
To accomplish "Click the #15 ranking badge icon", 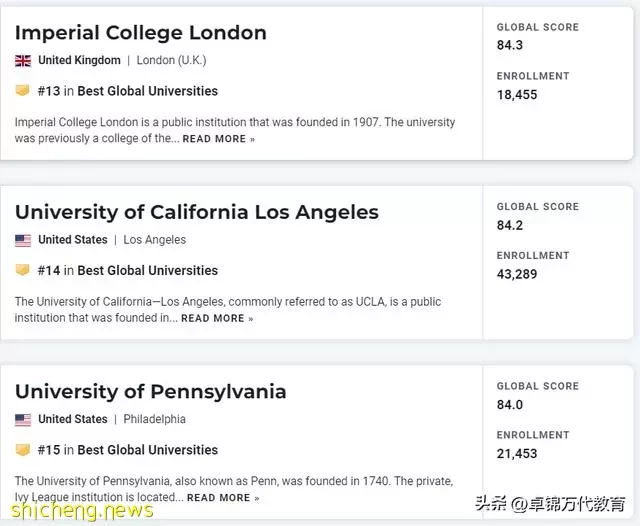I will [22, 449].
